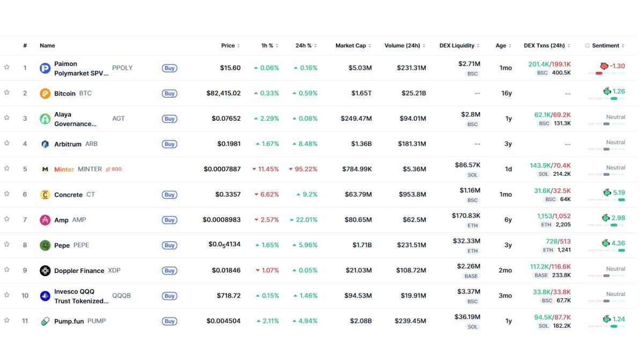The height and width of the screenshot is (362, 644).
Task: Click bearish sentiment icon for Paimon
Action: click(x=604, y=67)
